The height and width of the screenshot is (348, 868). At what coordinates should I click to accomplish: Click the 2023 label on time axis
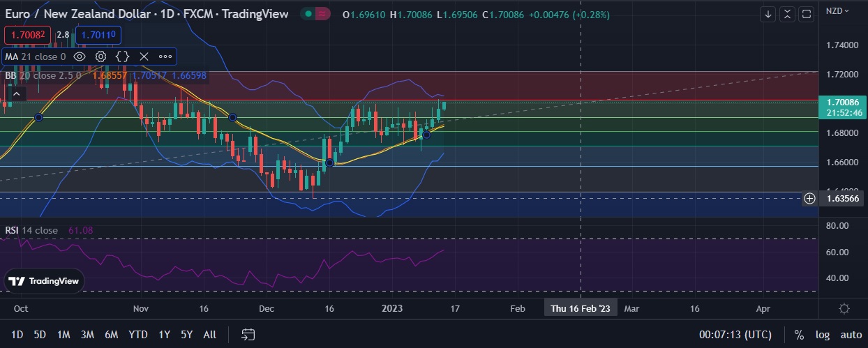[x=391, y=308]
